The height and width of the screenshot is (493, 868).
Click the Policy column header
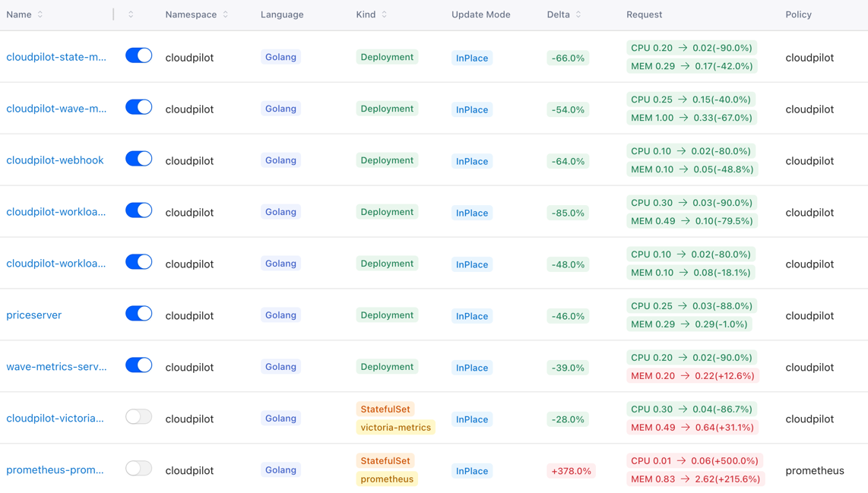(798, 14)
